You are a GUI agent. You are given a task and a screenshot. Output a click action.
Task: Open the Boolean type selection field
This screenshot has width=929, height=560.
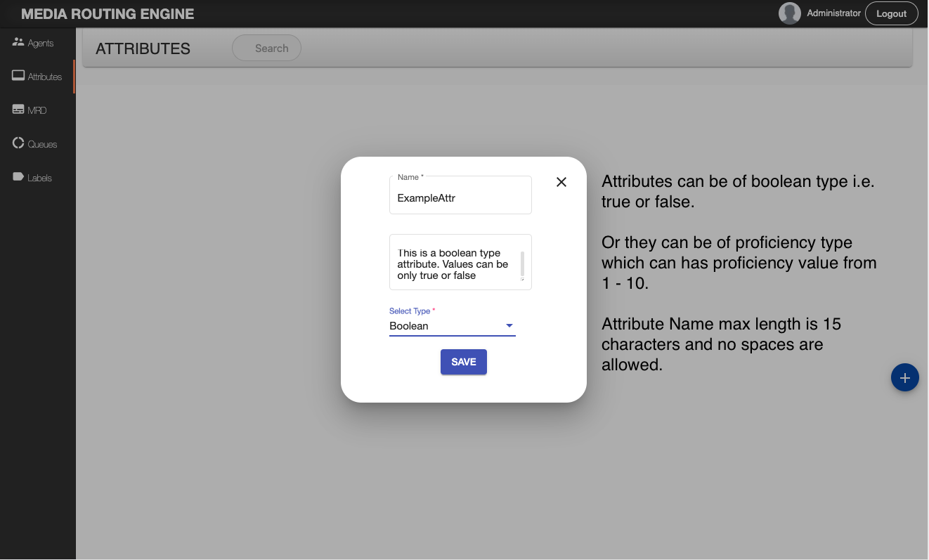pyautogui.click(x=443, y=326)
